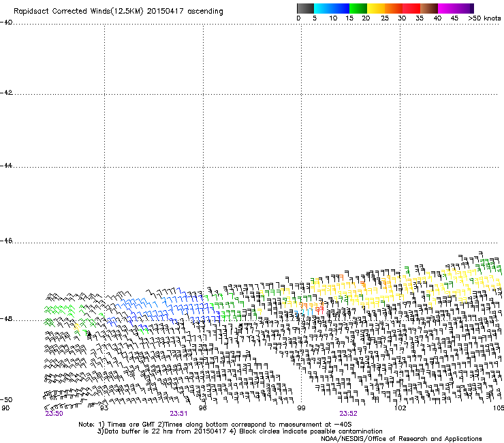
Task: Click the purple time marker 23:51
Action: (x=178, y=414)
